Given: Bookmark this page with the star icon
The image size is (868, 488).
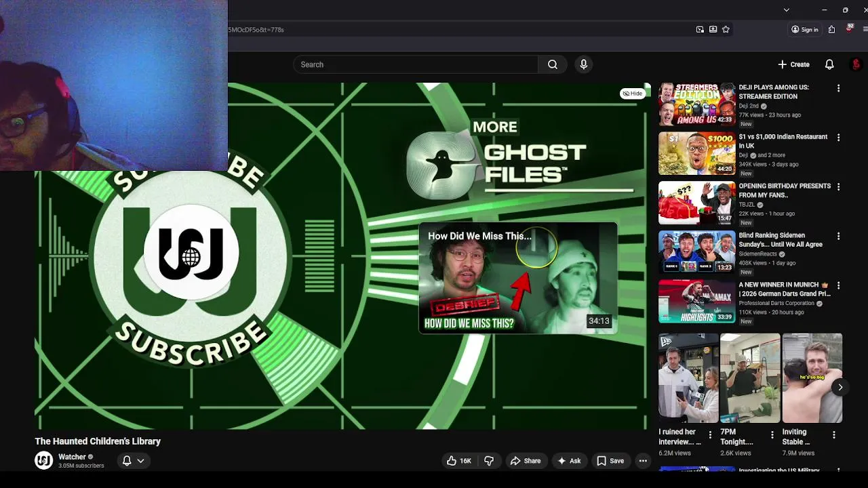Looking at the screenshot, I should 726,29.
